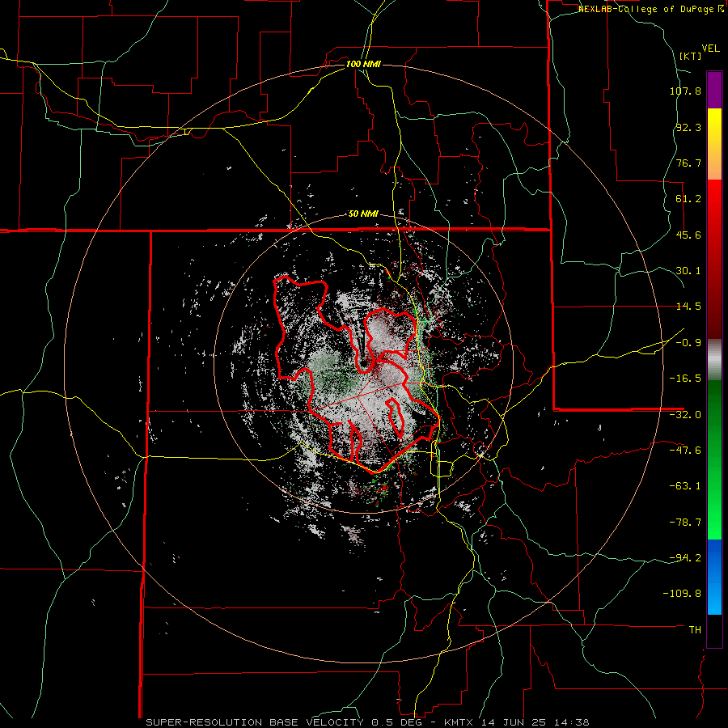Click the -63.1 velocity scale value
The width and height of the screenshot is (728, 728).
point(685,486)
